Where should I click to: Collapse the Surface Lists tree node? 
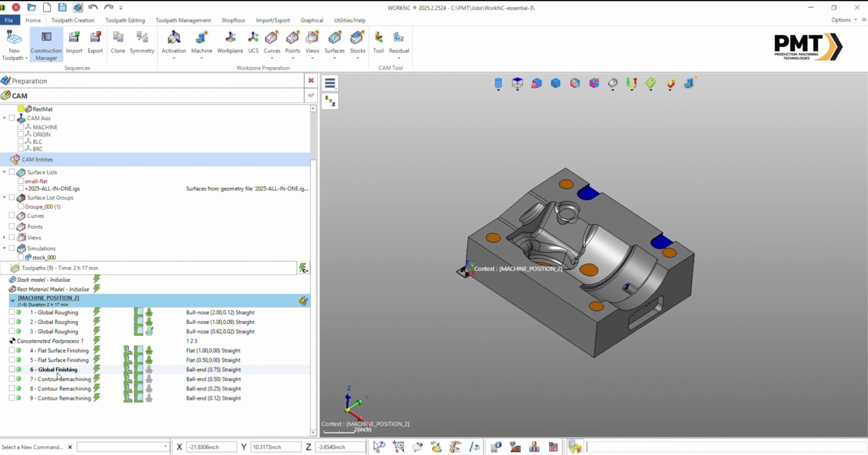[x=4, y=172]
